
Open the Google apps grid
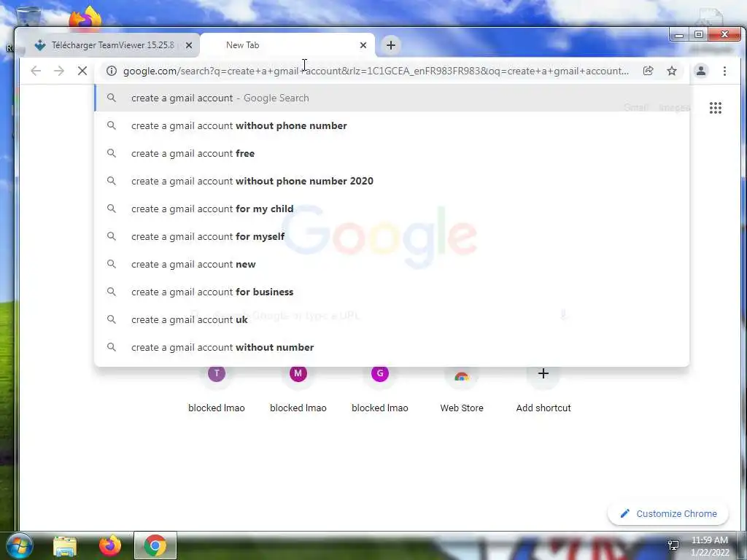(716, 108)
